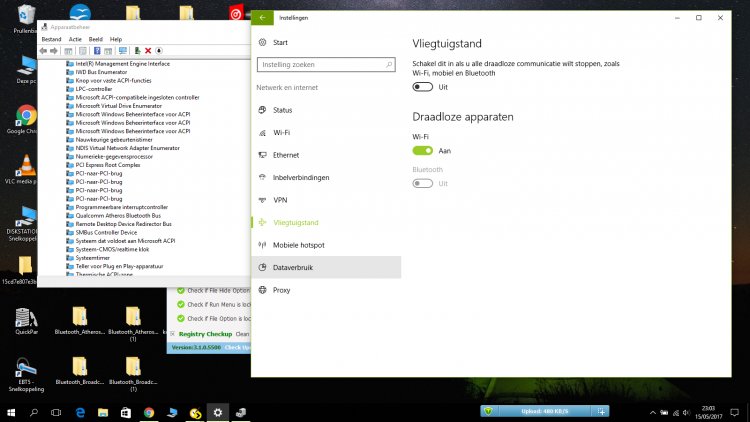Toggle the Vliegtuigstand switch on
Screen dimensions: 750x422
(423, 87)
